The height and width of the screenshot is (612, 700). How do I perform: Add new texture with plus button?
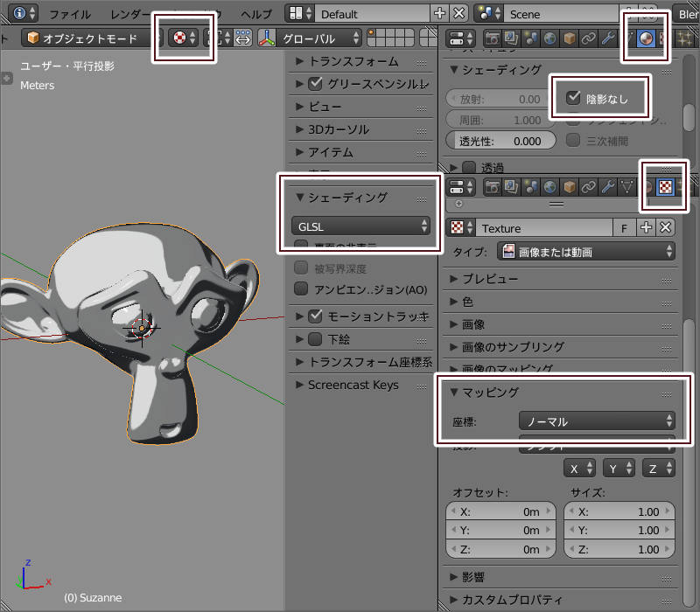point(646,228)
